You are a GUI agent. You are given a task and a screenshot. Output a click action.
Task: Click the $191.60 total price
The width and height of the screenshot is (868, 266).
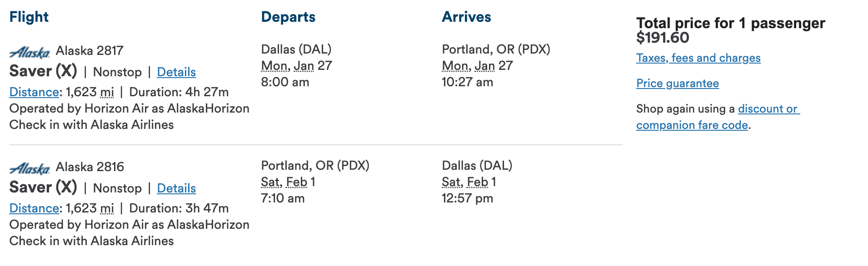(663, 38)
